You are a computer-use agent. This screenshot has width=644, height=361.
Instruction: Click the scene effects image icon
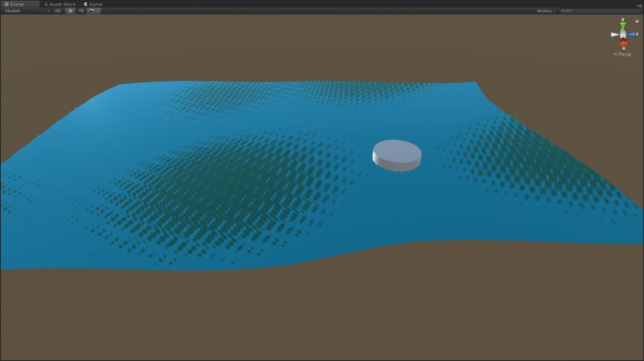point(91,11)
